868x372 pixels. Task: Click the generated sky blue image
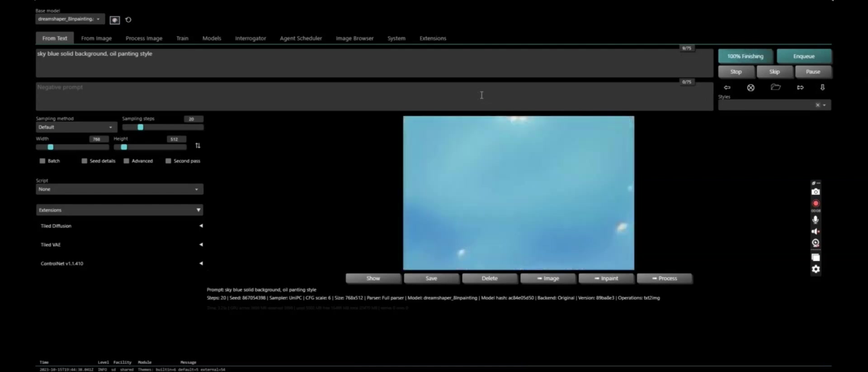(519, 193)
